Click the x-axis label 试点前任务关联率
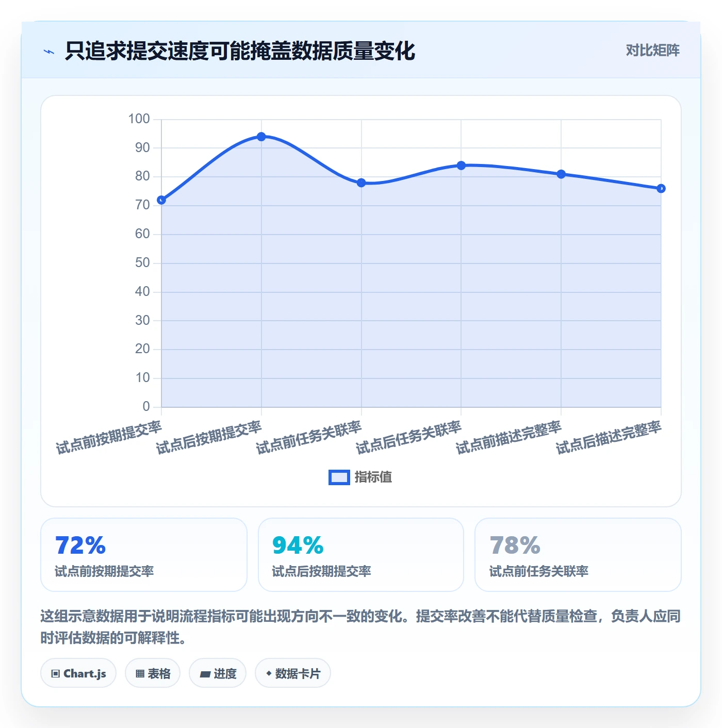722x728 pixels. pos(308,437)
